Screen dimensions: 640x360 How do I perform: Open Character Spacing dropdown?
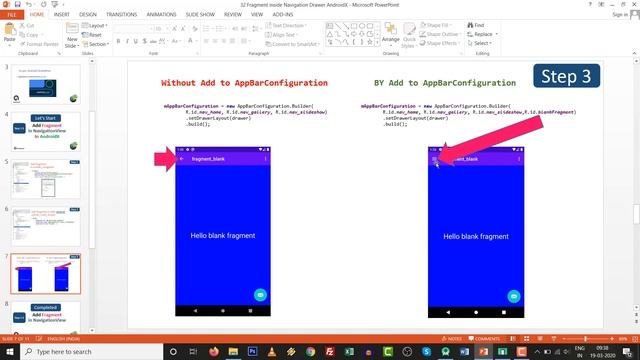[x=162, y=41]
